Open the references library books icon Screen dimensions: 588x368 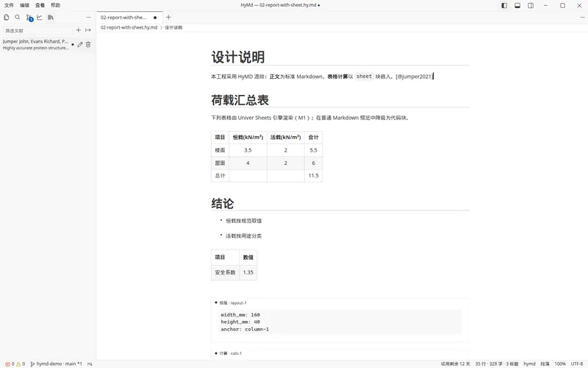[51, 17]
